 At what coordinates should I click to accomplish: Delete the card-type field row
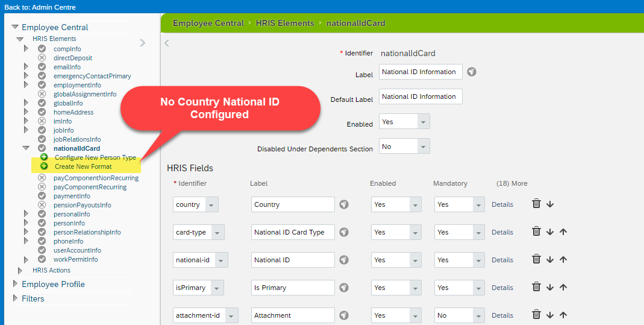(536, 232)
